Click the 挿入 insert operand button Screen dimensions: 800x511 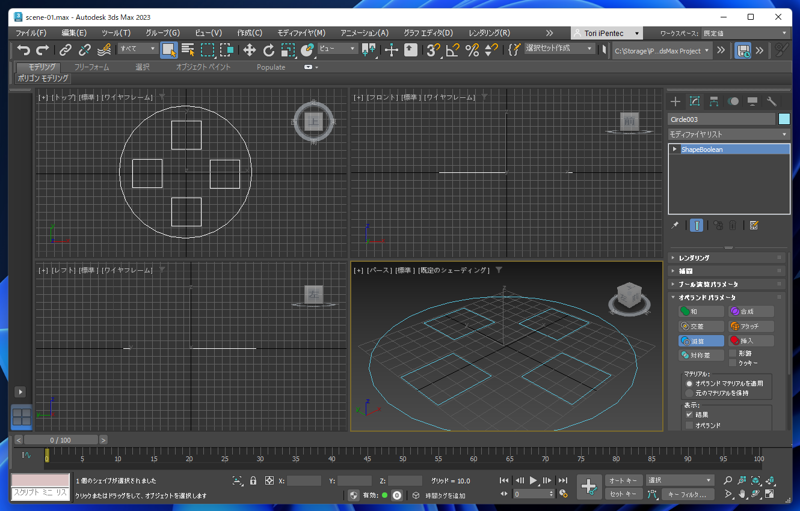tap(751, 340)
